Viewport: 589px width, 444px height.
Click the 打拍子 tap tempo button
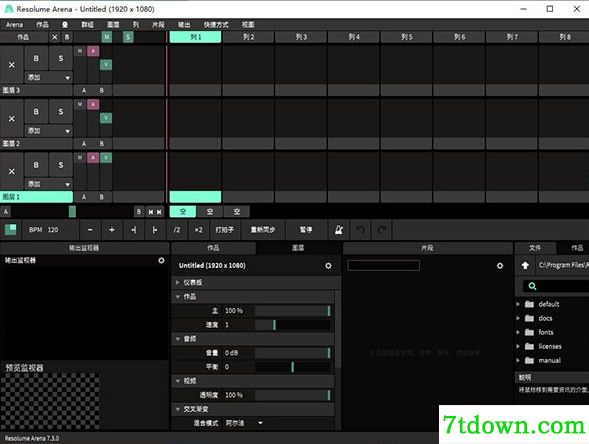[225, 230]
